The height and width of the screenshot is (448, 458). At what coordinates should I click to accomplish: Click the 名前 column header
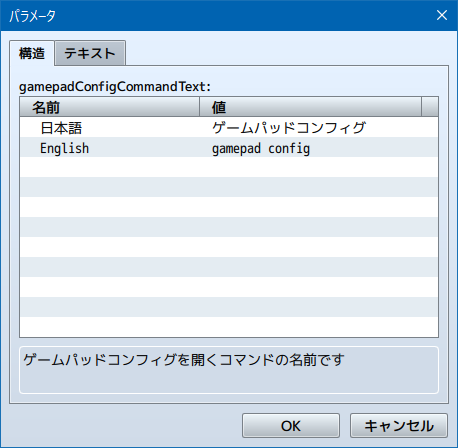pyautogui.click(x=110, y=107)
